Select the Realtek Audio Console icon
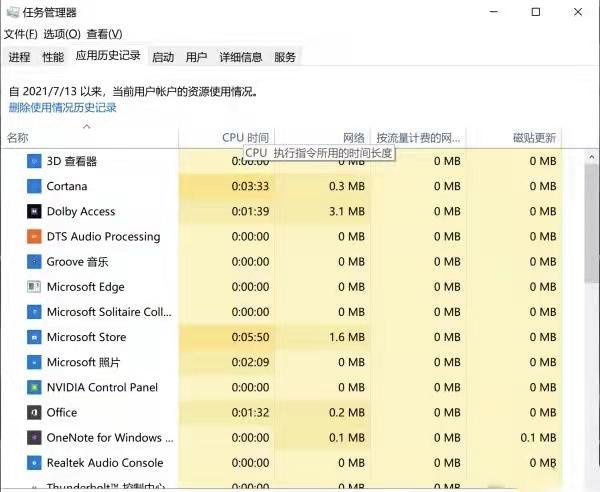The image size is (600, 492). [x=34, y=463]
